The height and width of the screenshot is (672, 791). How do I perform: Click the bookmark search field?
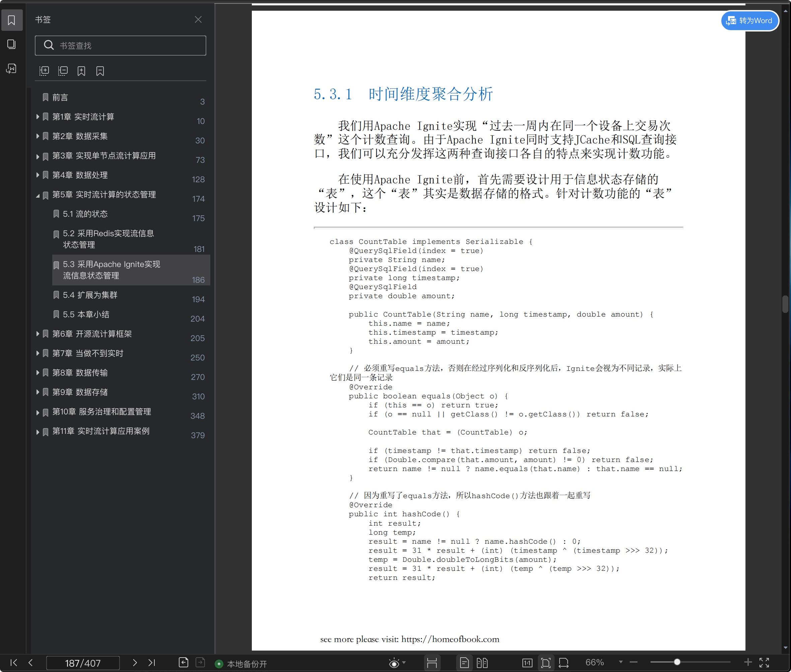(120, 45)
